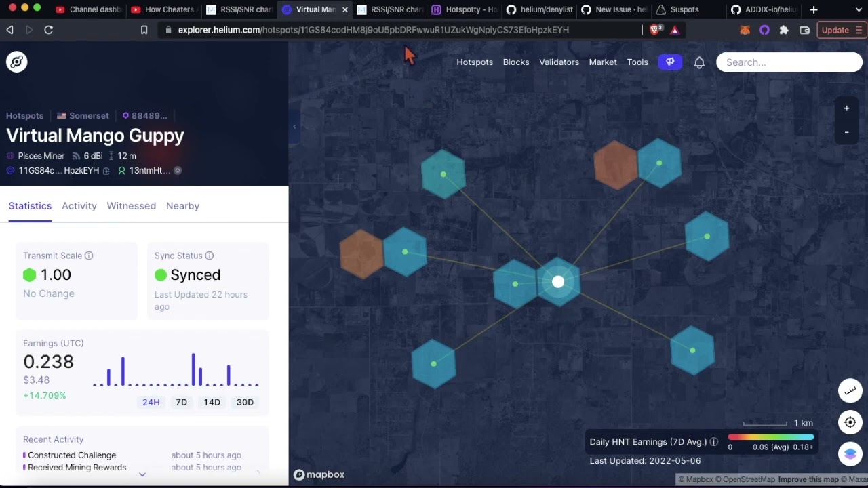Screen dimensions: 868x488
Task: Switch to the Channel dashboard browser tab
Action: click(x=88, y=9)
